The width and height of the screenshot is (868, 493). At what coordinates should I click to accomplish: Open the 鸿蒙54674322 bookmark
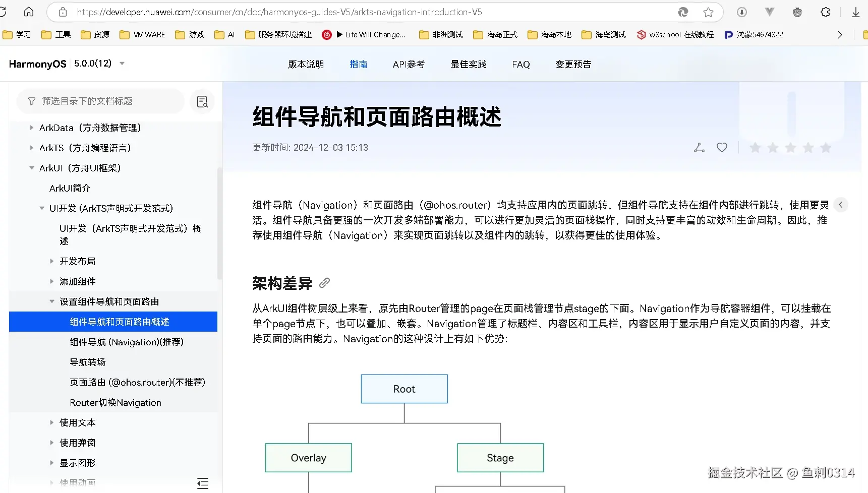point(754,34)
